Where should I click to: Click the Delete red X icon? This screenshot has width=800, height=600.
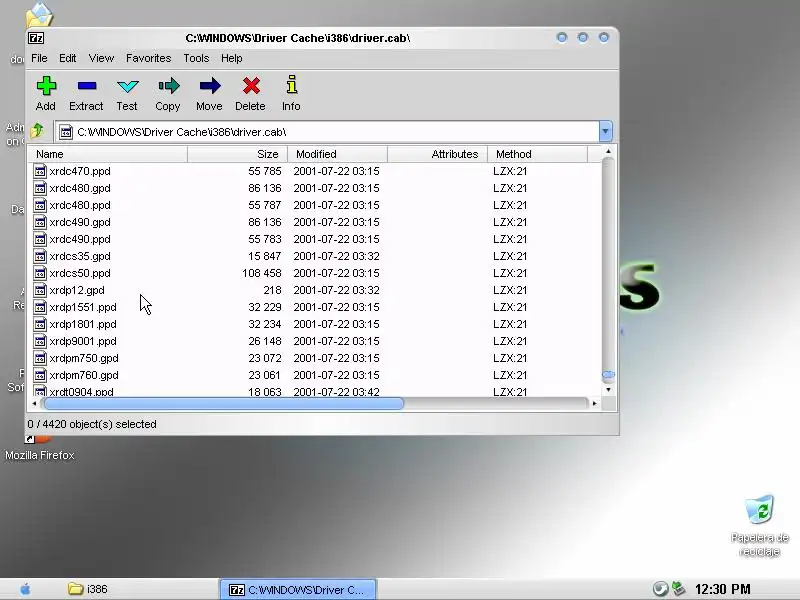(x=251, y=86)
